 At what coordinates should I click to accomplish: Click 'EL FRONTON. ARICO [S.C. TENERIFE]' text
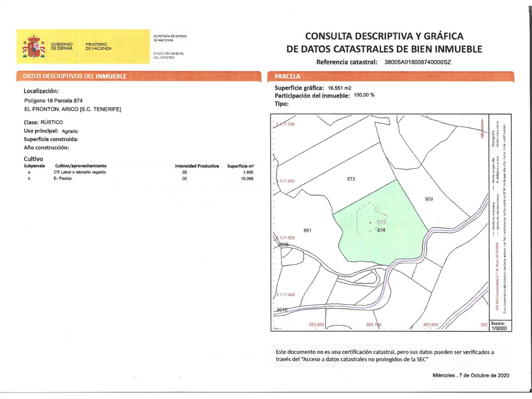coord(73,109)
